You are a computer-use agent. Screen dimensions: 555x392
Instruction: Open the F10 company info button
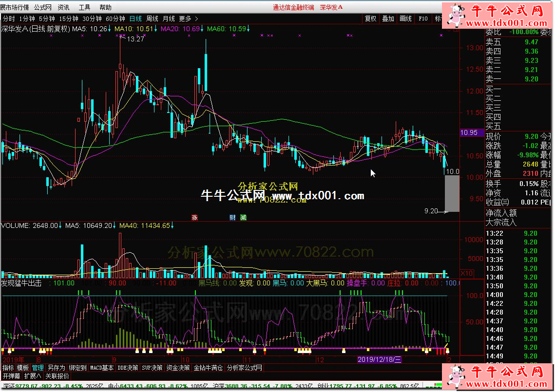coord(423,19)
